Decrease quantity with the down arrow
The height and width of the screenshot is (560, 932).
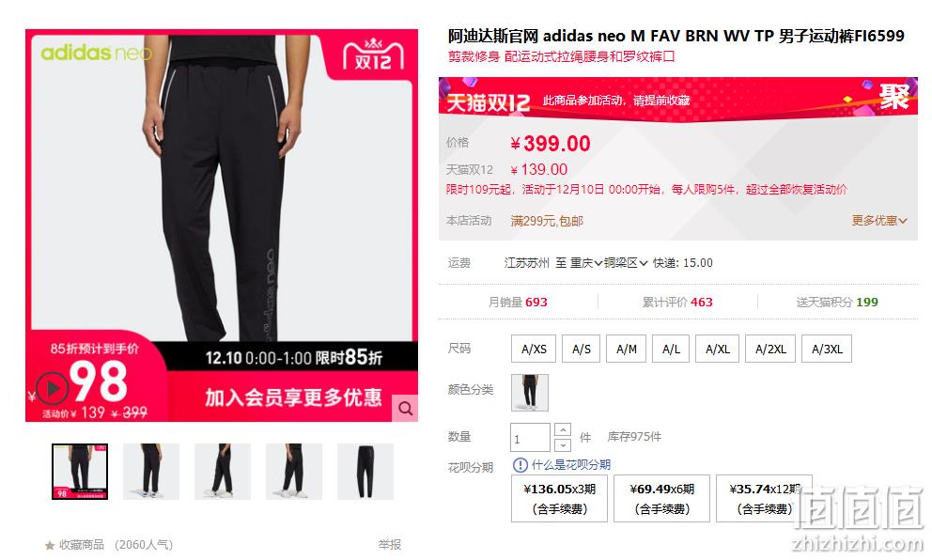563,444
